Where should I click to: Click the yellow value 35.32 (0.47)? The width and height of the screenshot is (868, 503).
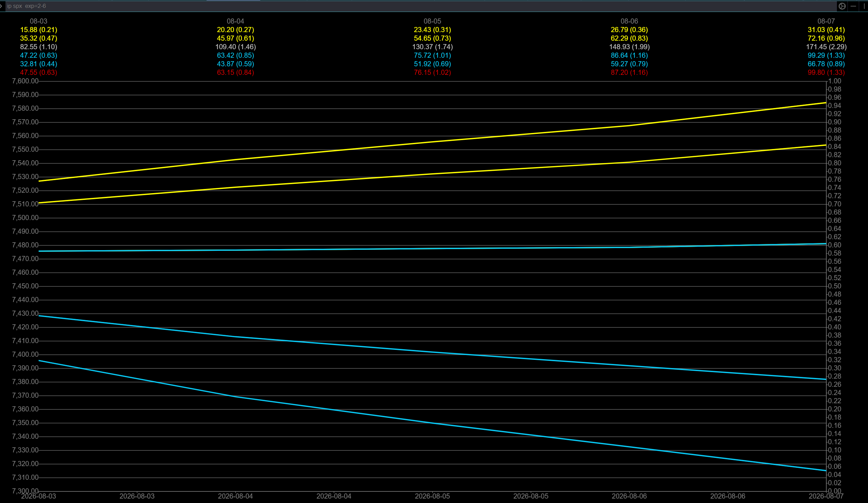pyautogui.click(x=39, y=38)
